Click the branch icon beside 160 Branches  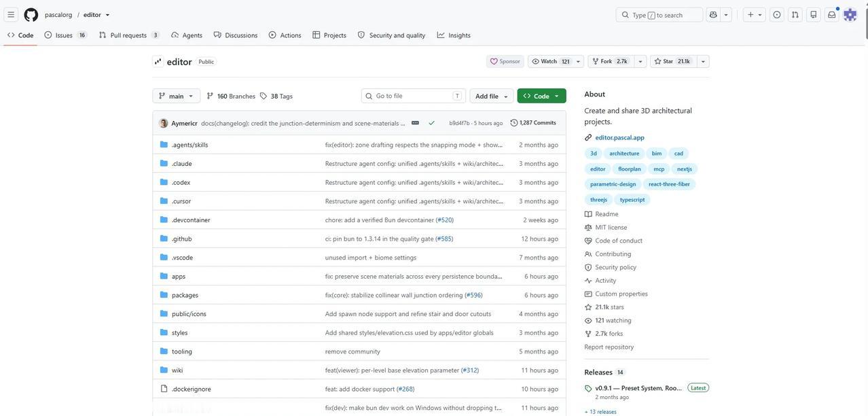pos(210,96)
